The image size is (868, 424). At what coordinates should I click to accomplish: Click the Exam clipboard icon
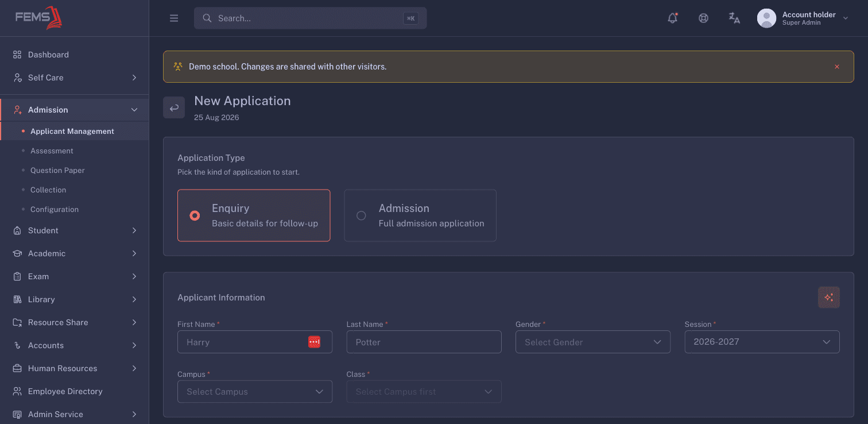coord(17,276)
